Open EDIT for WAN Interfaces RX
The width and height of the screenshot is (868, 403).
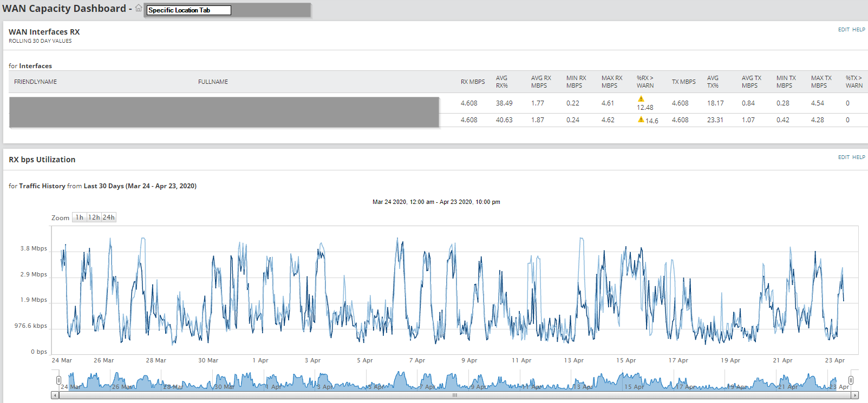[x=844, y=30]
